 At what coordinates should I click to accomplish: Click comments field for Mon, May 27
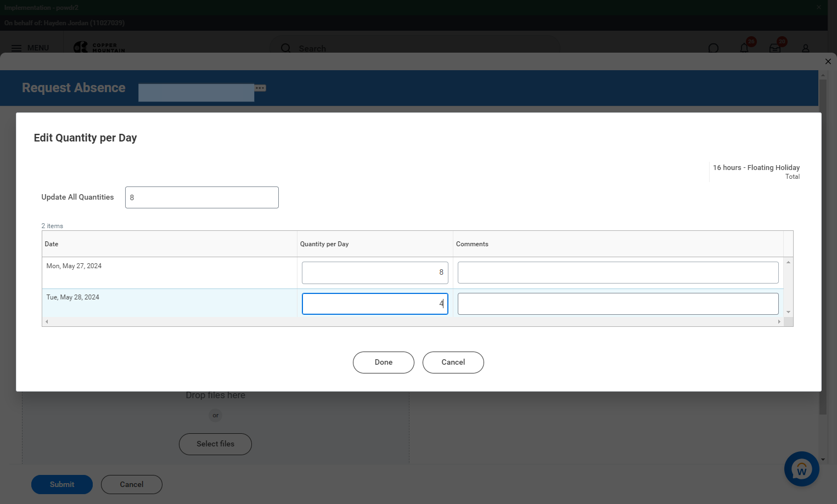[618, 273]
